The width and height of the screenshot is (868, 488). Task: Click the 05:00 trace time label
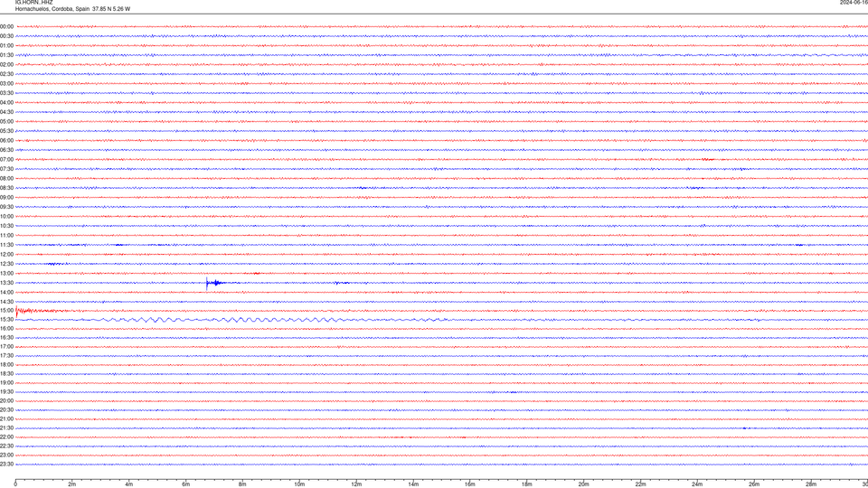(x=6, y=122)
